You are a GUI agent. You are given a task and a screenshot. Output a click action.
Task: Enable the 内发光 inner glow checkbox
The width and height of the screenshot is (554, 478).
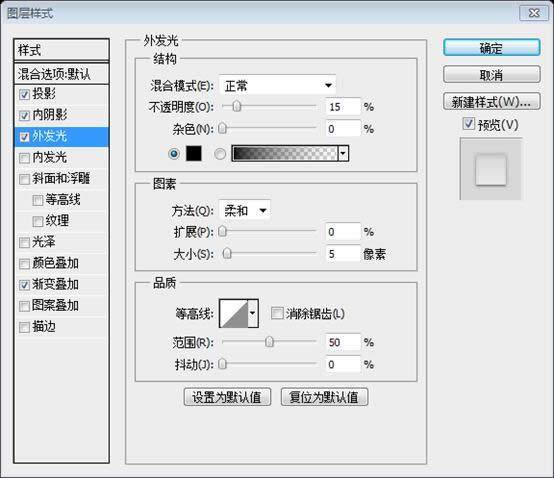click(x=24, y=158)
